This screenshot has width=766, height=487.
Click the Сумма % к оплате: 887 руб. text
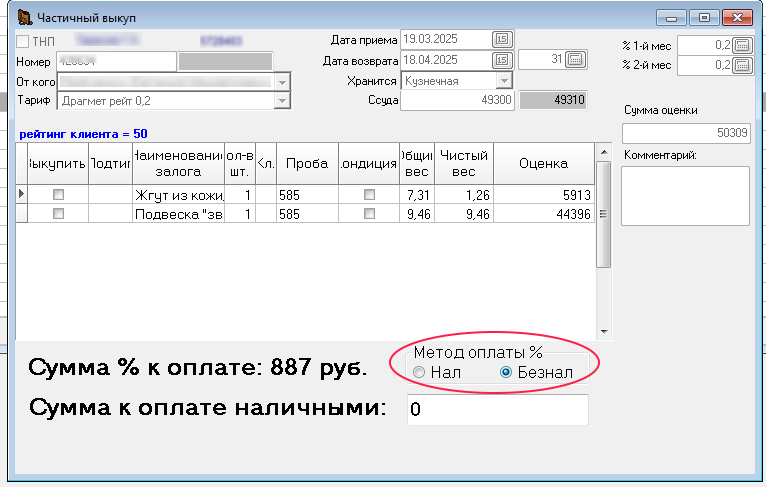[197, 367]
